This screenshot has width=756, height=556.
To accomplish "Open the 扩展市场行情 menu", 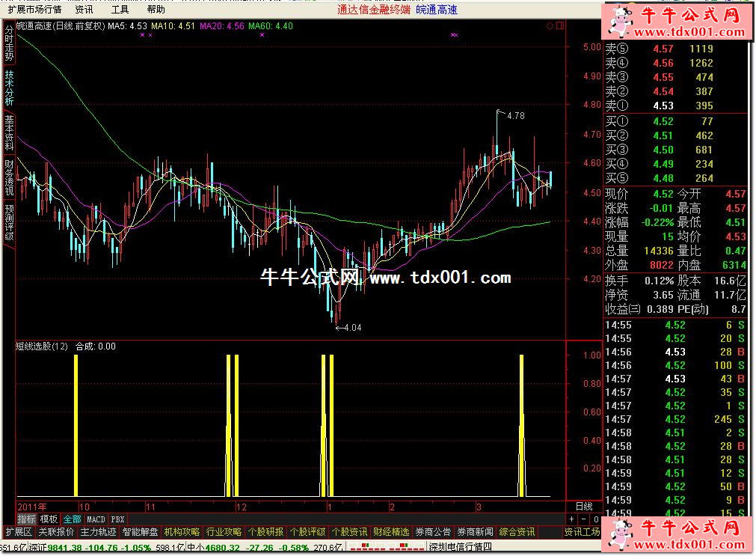I will pyautogui.click(x=35, y=10).
